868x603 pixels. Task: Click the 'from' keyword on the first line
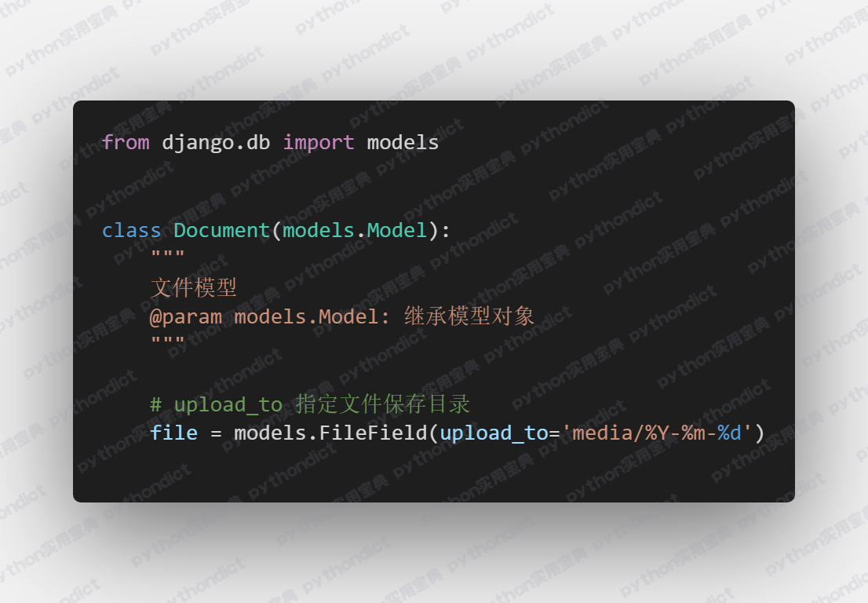click(126, 142)
